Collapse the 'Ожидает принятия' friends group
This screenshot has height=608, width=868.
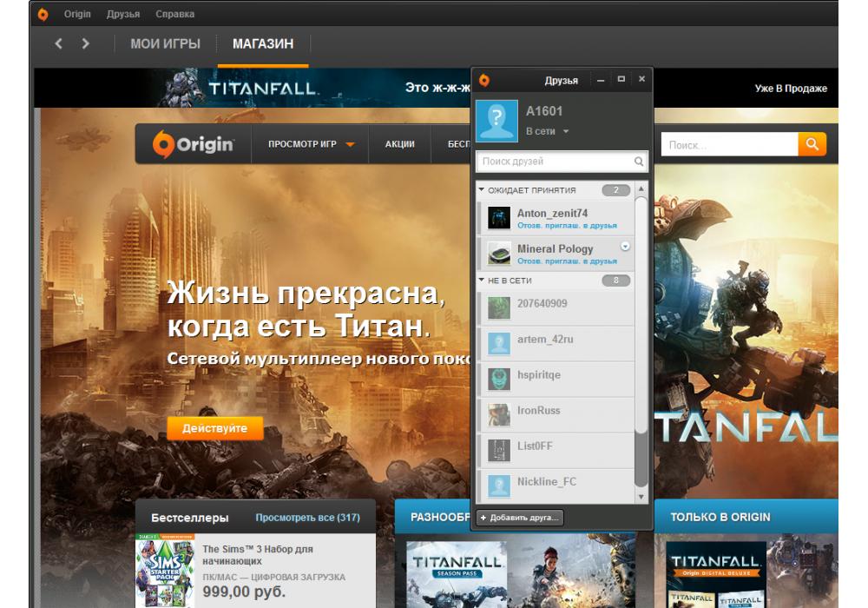[482, 189]
